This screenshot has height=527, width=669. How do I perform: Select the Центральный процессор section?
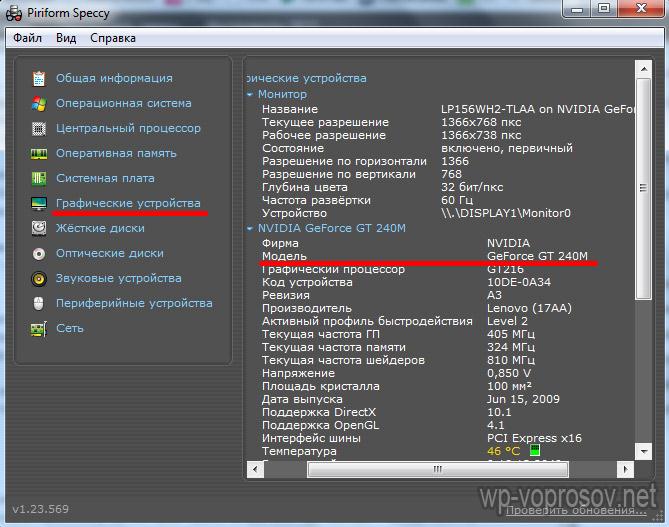tap(128, 128)
